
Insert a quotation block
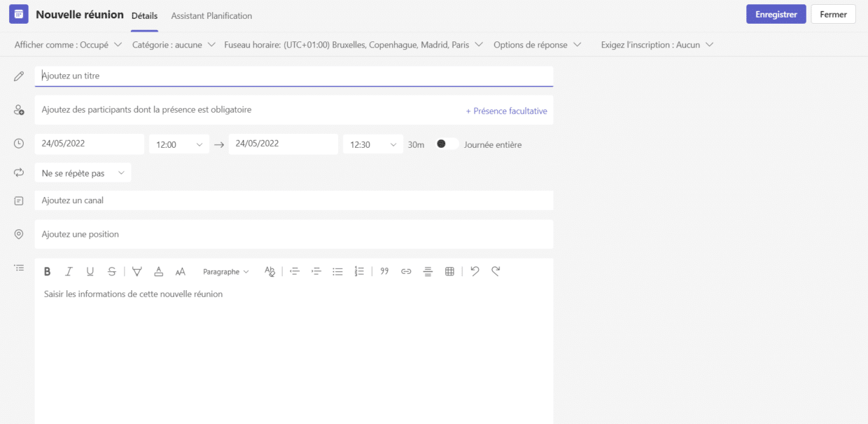point(384,272)
